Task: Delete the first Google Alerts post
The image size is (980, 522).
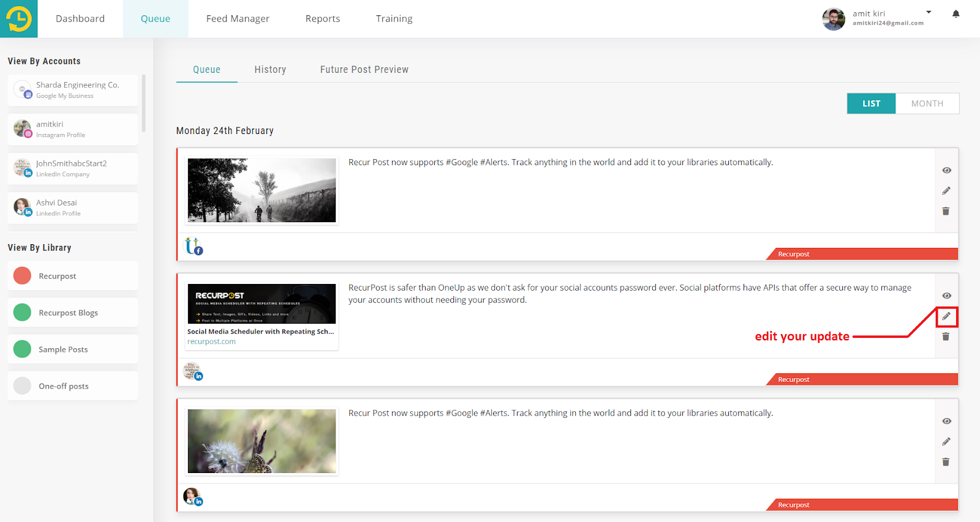Action: 946,211
